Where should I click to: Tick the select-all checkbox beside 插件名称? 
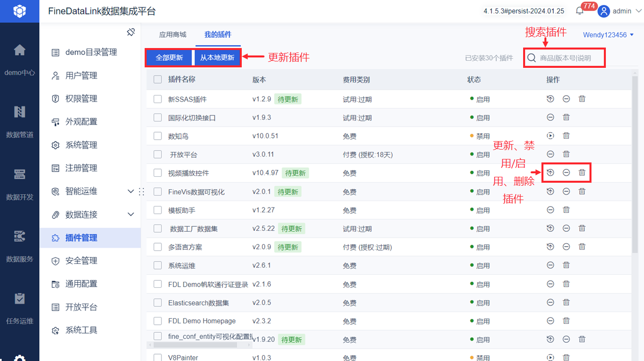coord(158,79)
